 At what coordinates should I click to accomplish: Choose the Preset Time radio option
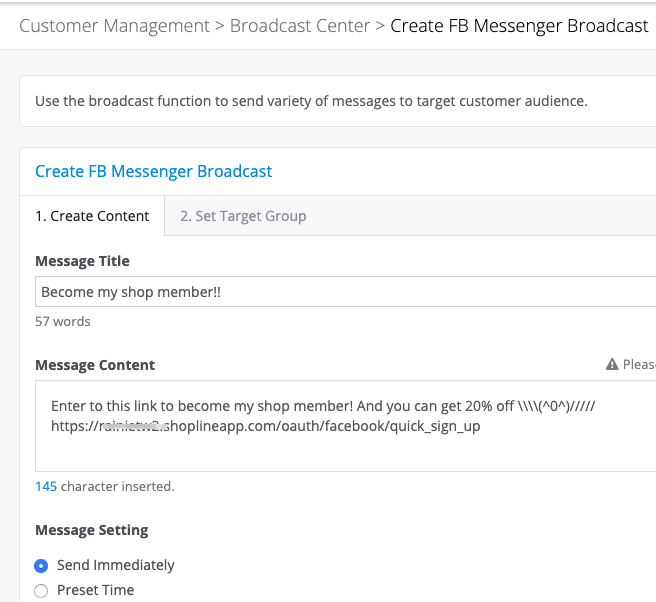(x=41, y=591)
